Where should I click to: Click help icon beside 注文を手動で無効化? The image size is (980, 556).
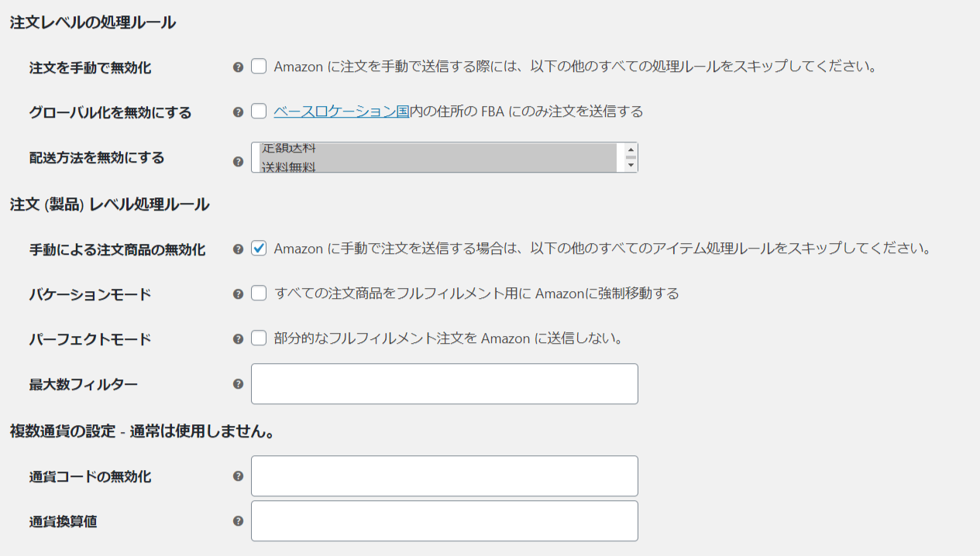[x=238, y=67]
